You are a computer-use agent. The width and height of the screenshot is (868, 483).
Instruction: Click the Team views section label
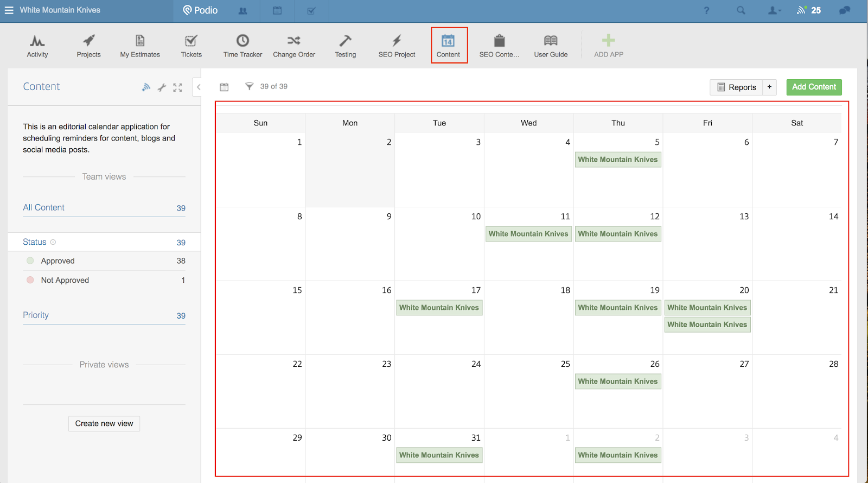click(104, 177)
